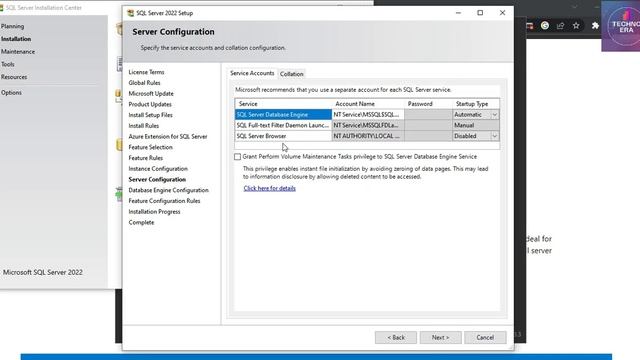Open Planning in Installation Center window

[12, 26]
